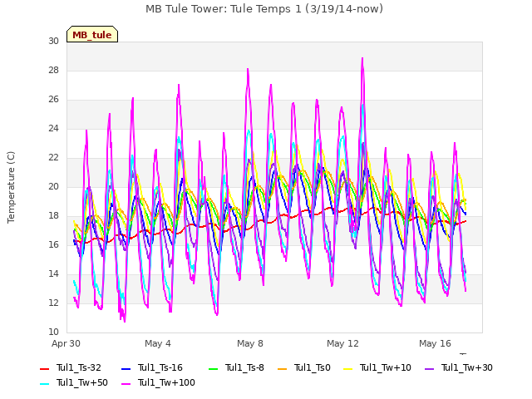Select the Tul1_Ts-32 legend label
Screen dimensions: 532x399
pyautogui.click(x=79, y=367)
